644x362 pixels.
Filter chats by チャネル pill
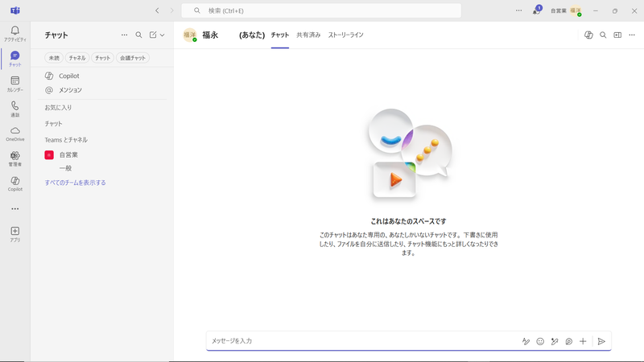[x=77, y=58]
